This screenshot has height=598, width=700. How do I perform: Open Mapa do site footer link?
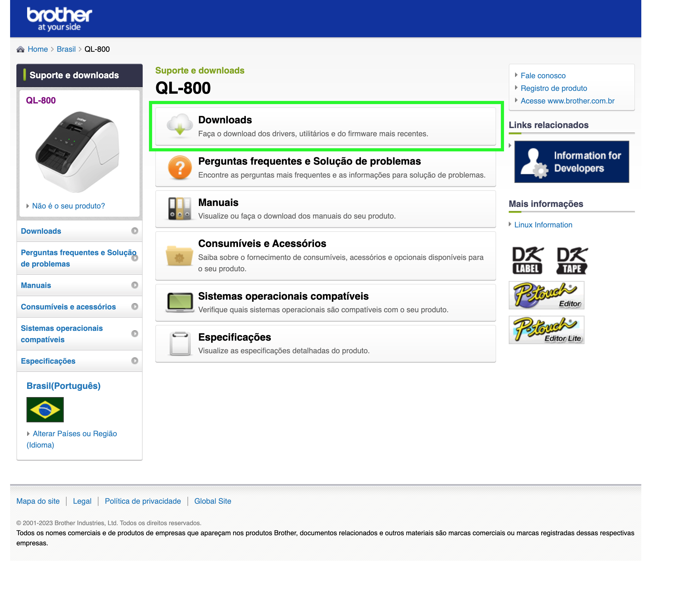[x=38, y=501]
